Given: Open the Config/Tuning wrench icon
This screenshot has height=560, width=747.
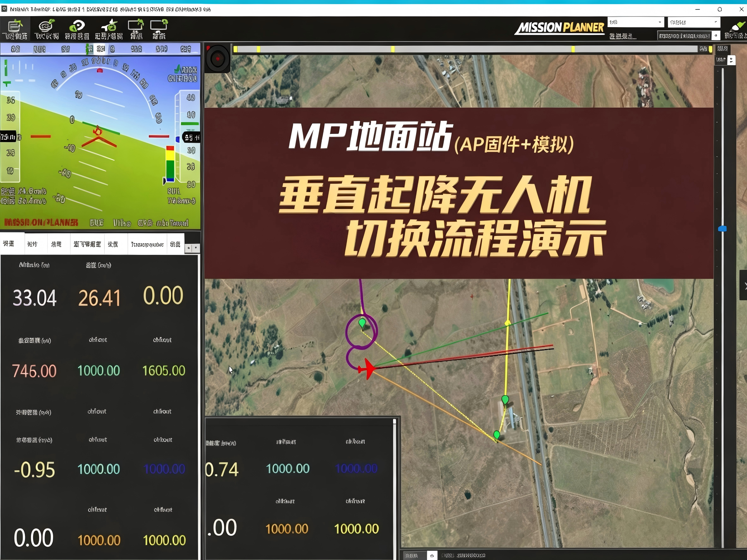Looking at the screenshot, I should (109, 29).
